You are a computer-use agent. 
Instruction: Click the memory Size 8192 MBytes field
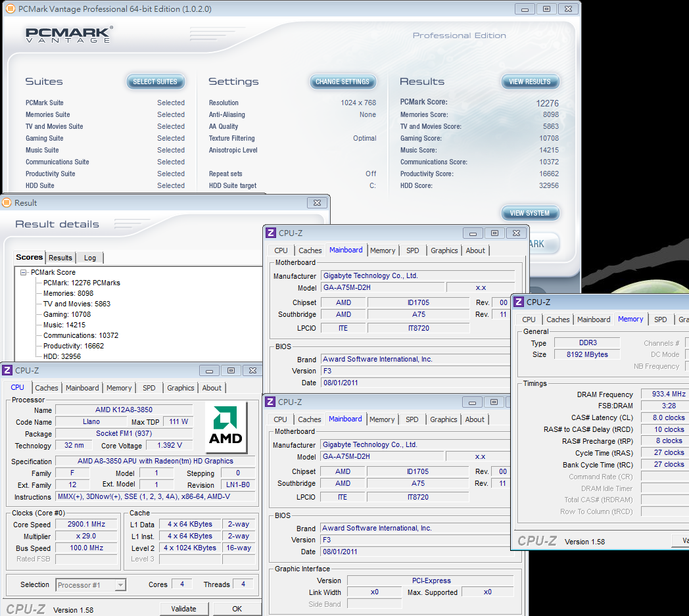[x=587, y=354]
